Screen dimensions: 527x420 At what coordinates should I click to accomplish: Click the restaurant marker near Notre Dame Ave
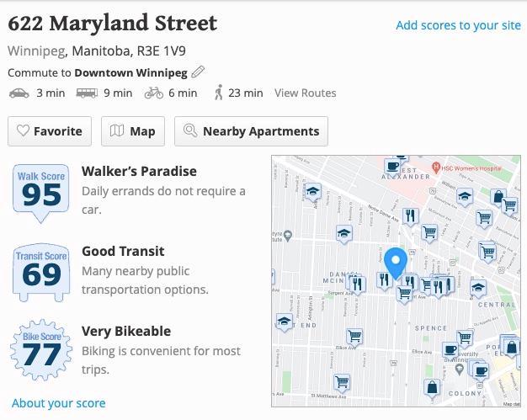coord(411,216)
